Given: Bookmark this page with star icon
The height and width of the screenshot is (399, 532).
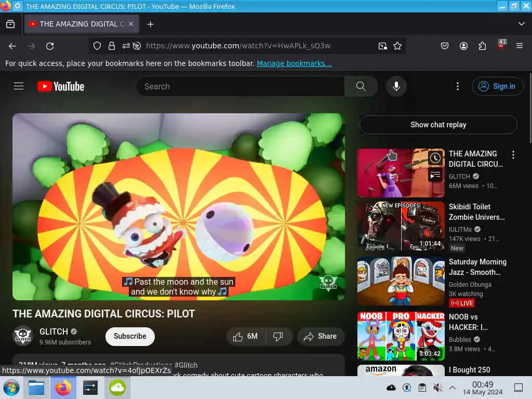Looking at the screenshot, I should tap(397, 46).
